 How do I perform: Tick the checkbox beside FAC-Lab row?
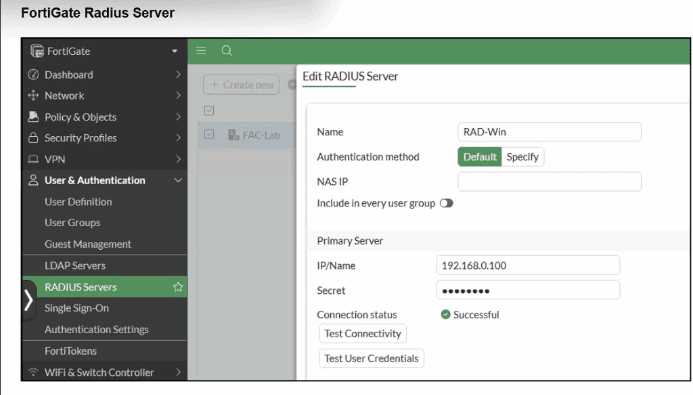[209, 134]
